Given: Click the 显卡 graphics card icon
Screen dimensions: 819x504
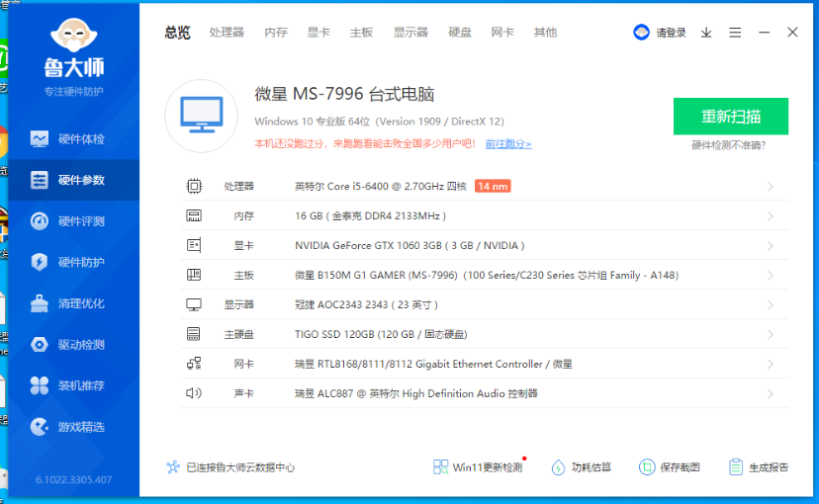Looking at the screenshot, I should click(x=194, y=245).
